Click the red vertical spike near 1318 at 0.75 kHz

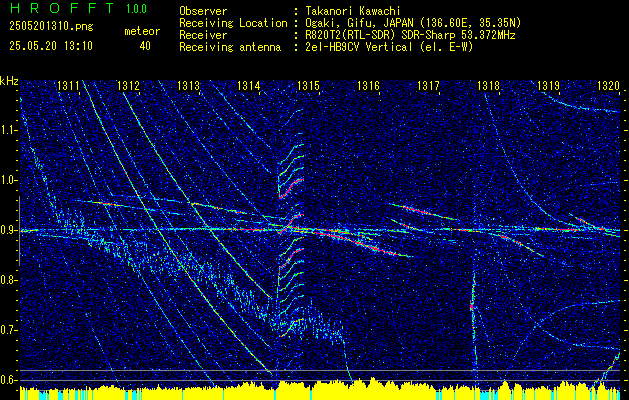[x=472, y=307]
